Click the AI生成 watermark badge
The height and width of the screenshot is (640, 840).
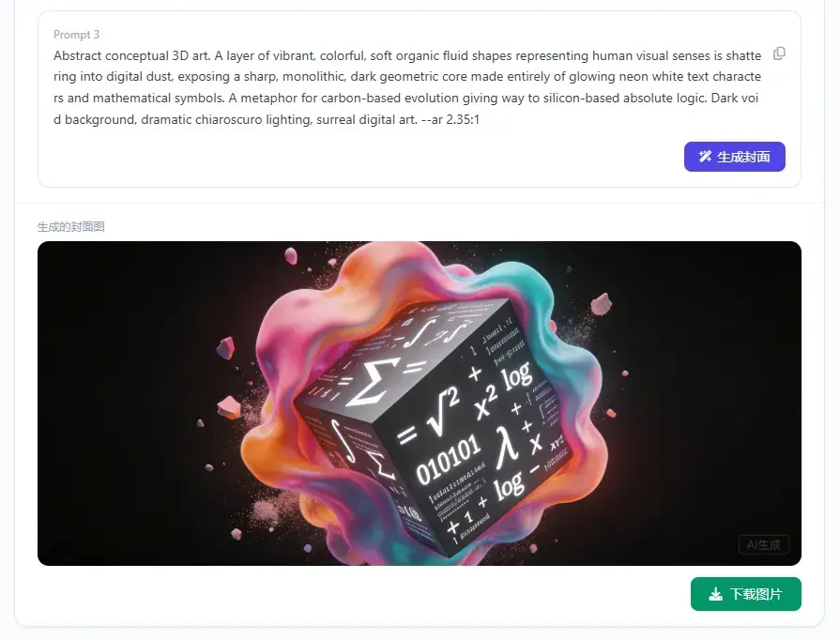[x=763, y=544]
